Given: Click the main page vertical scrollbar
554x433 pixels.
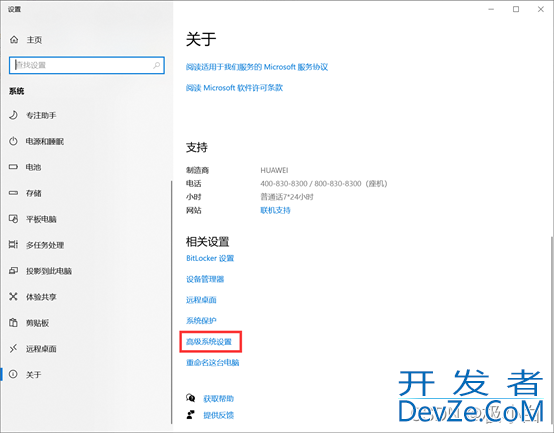Looking at the screenshot, I should [x=552, y=330].
